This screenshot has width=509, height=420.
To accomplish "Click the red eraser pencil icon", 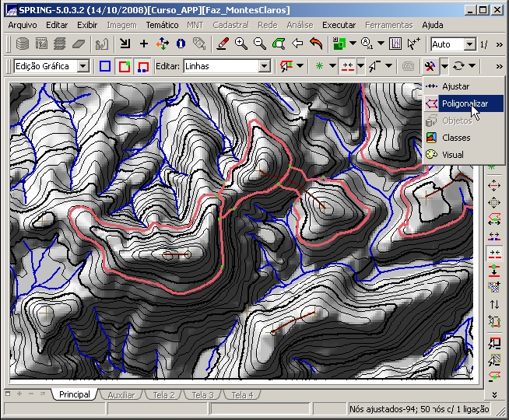I will coord(223,44).
